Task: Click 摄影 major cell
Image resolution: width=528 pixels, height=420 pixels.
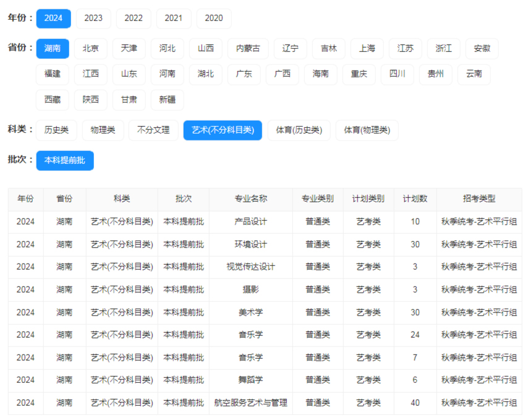Action: (x=251, y=289)
